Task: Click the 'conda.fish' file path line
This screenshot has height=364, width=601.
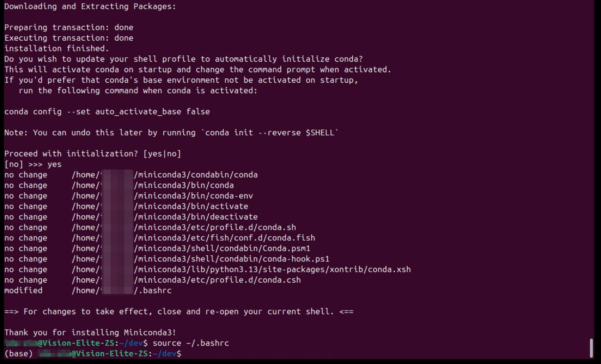Action: (224, 238)
